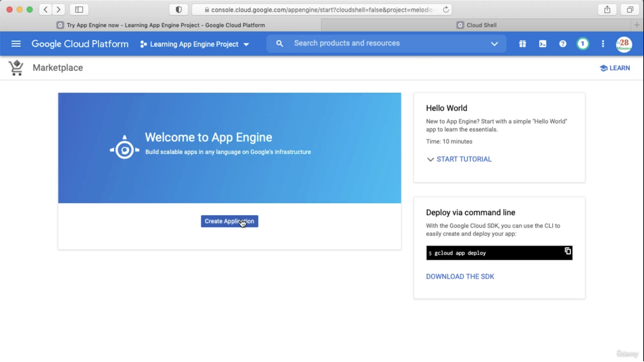Click the Deploy via command line heading

pos(470,212)
